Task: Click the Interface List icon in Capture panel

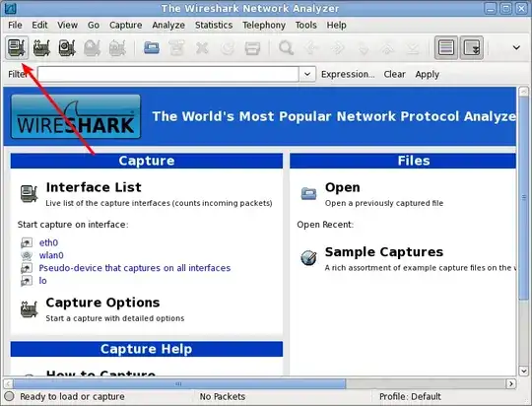Action: (29, 193)
